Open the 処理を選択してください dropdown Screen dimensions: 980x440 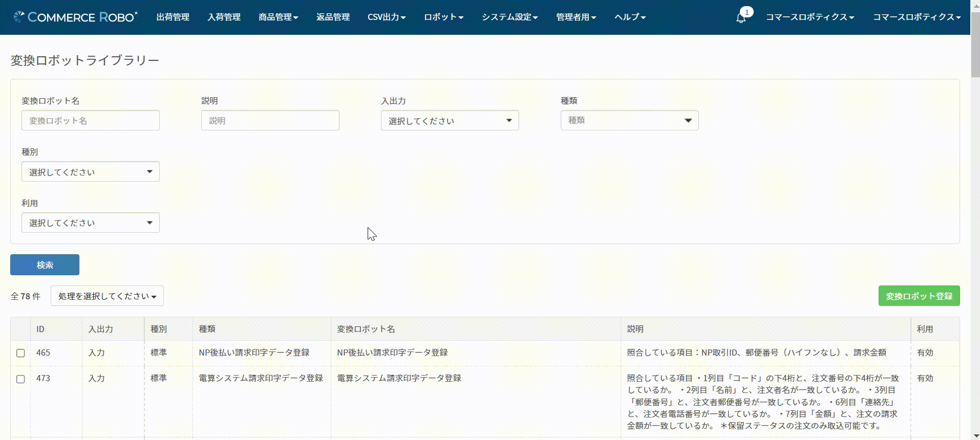pos(107,296)
